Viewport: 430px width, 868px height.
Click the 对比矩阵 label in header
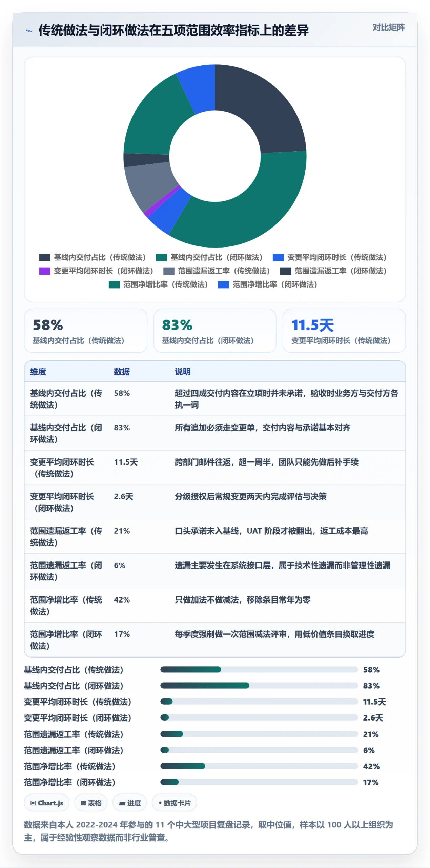[x=389, y=27]
